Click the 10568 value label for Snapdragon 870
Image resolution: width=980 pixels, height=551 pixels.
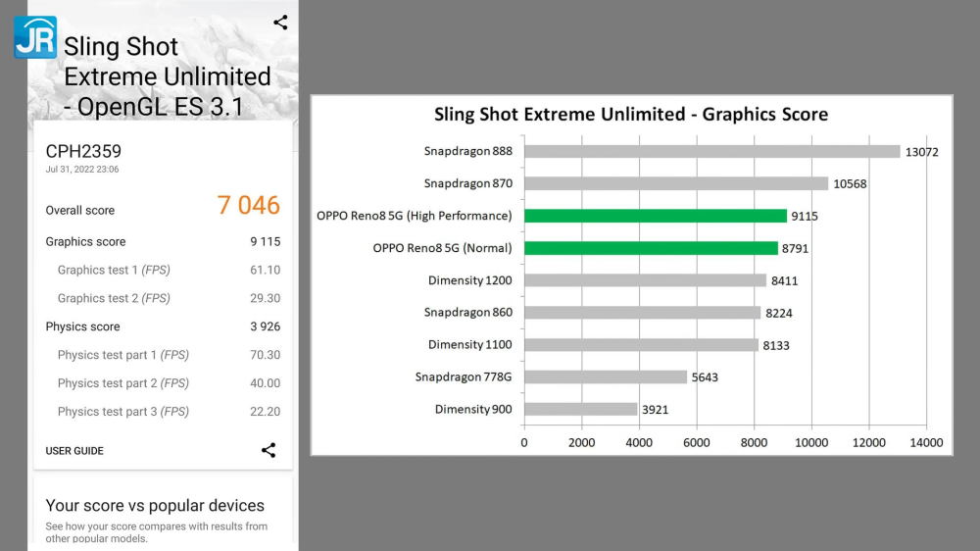(850, 184)
